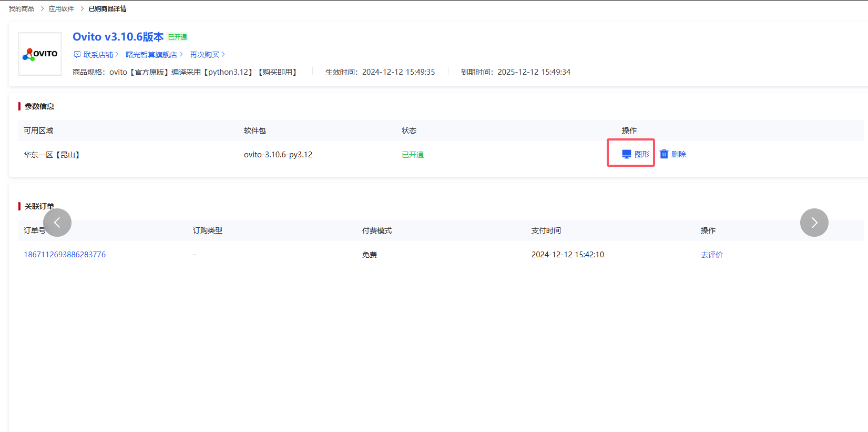Open 应用软件 breadcrumb item
The height and width of the screenshot is (432, 868).
61,9
